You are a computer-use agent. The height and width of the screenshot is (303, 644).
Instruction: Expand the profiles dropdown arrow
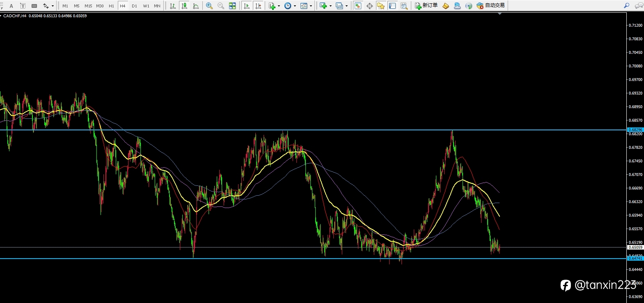346,6
